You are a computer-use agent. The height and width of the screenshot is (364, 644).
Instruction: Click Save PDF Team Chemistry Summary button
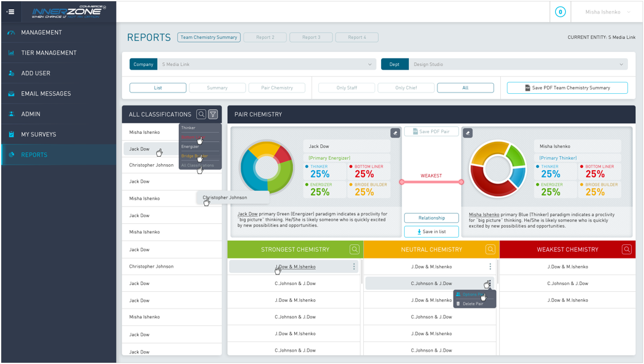[x=567, y=88]
